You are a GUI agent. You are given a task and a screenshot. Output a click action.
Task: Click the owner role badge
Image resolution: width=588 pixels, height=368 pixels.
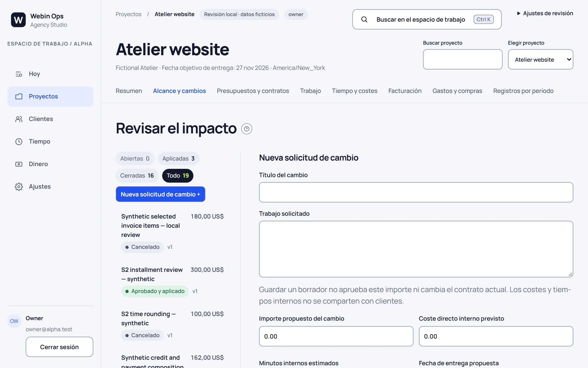(x=296, y=14)
